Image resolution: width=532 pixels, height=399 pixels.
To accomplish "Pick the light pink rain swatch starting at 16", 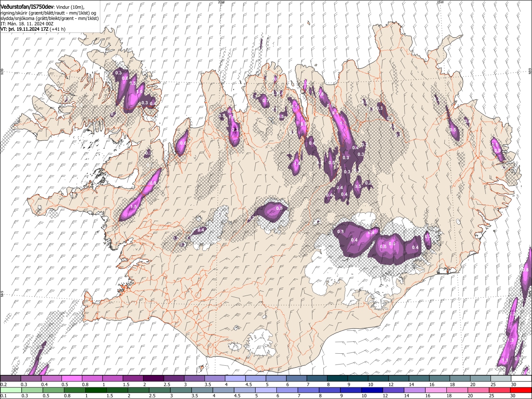I will tap(435, 390).
